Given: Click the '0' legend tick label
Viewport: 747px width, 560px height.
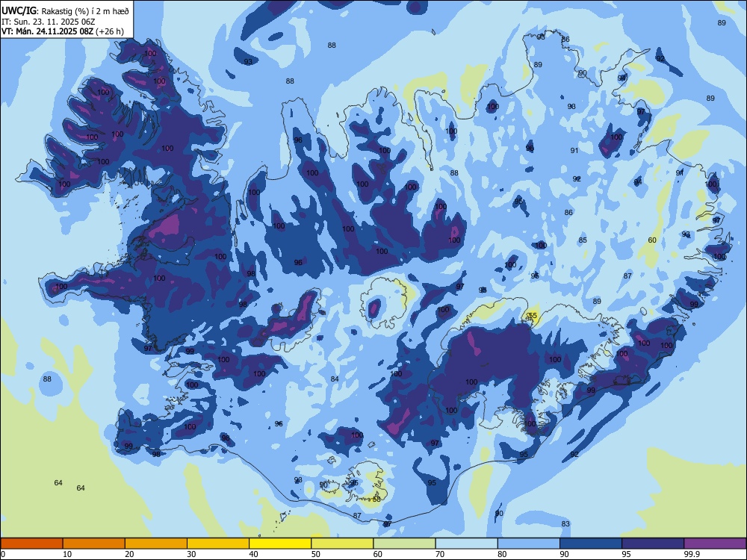Looking at the screenshot, I should click(x=3, y=554).
